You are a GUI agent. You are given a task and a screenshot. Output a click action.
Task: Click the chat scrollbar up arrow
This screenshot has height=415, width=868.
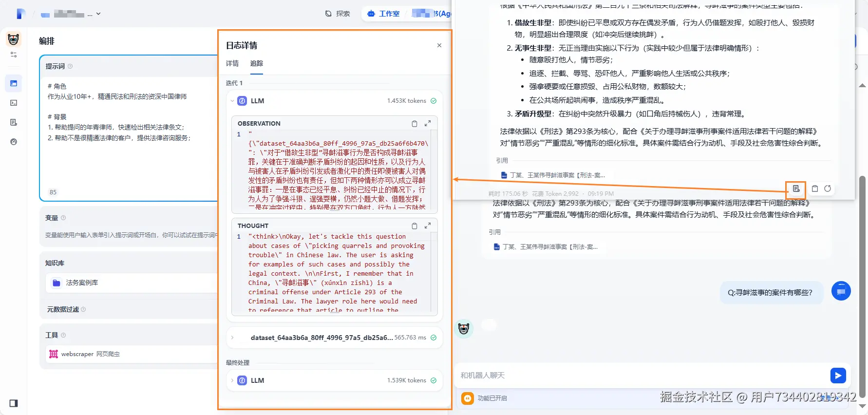[862, 86]
